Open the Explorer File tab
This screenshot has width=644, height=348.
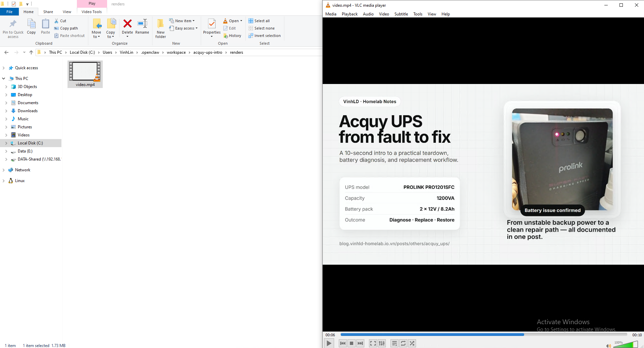pos(9,12)
